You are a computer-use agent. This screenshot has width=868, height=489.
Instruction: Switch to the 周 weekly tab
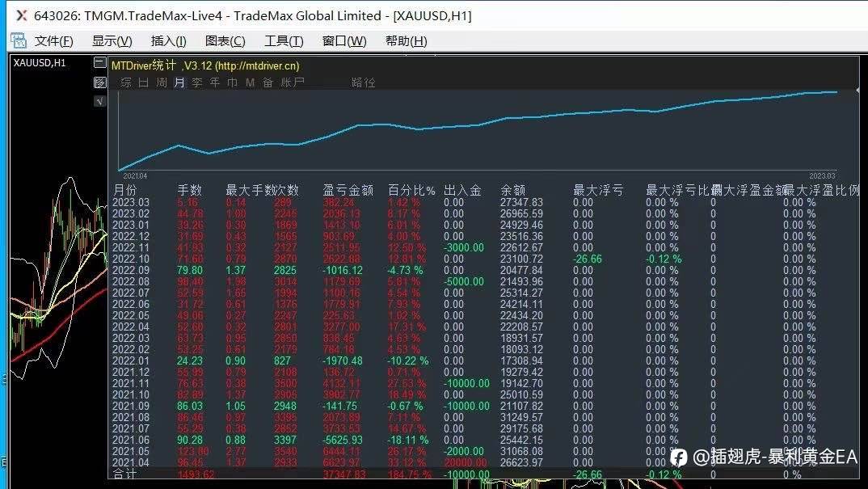pos(161,82)
